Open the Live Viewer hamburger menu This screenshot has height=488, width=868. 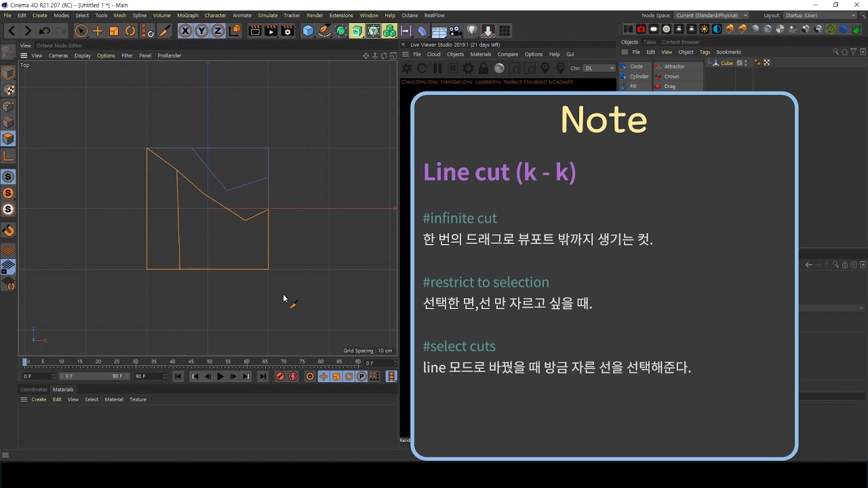click(405, 54)
